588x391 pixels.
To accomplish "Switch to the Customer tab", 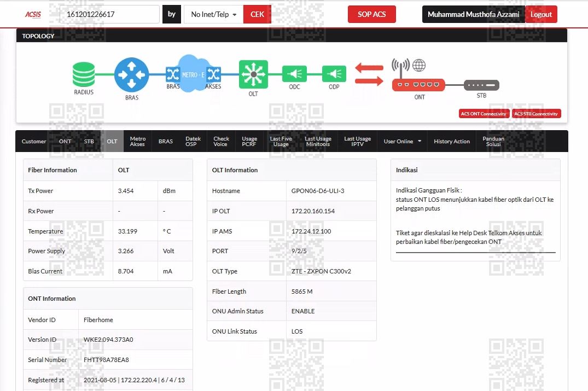I will tap(34, 141).
